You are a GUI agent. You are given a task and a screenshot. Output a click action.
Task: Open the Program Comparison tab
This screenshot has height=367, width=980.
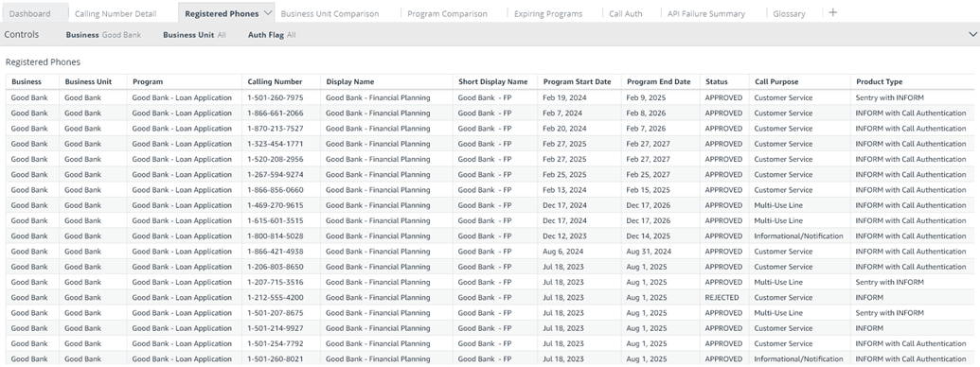447,13
